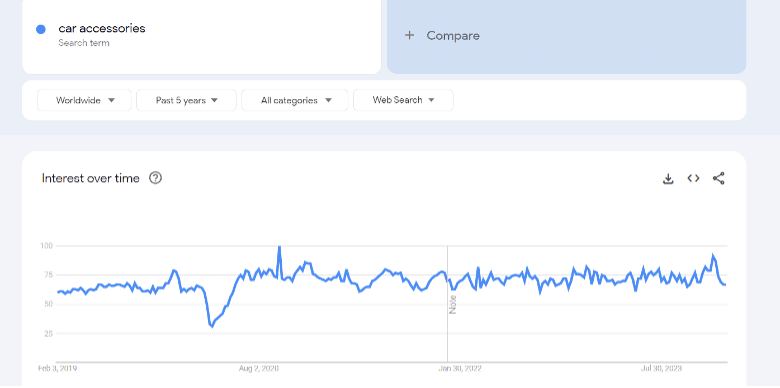Click the Jul 30, 2023 axis label

click(x=661, y=369)
